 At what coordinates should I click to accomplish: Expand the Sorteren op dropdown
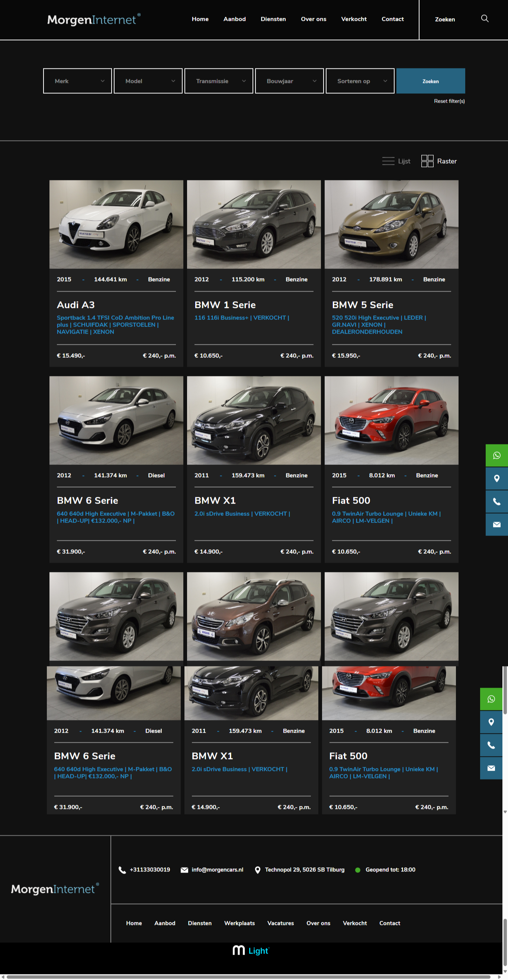pos(360,81)
